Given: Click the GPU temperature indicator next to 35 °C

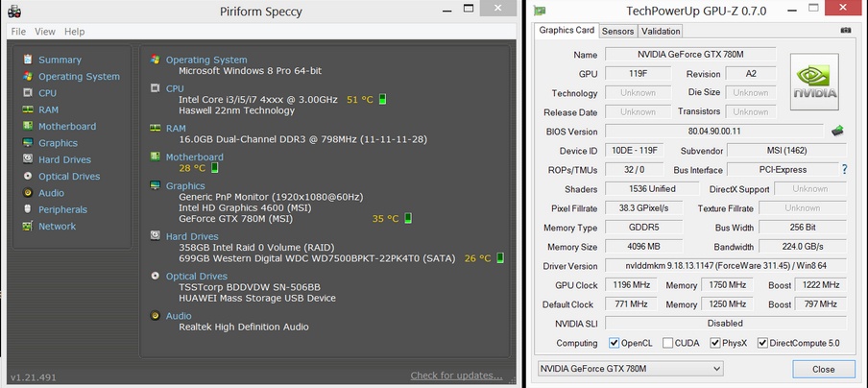Looking at the screenshot, I should pyautogui.click(x=408, y=218).
